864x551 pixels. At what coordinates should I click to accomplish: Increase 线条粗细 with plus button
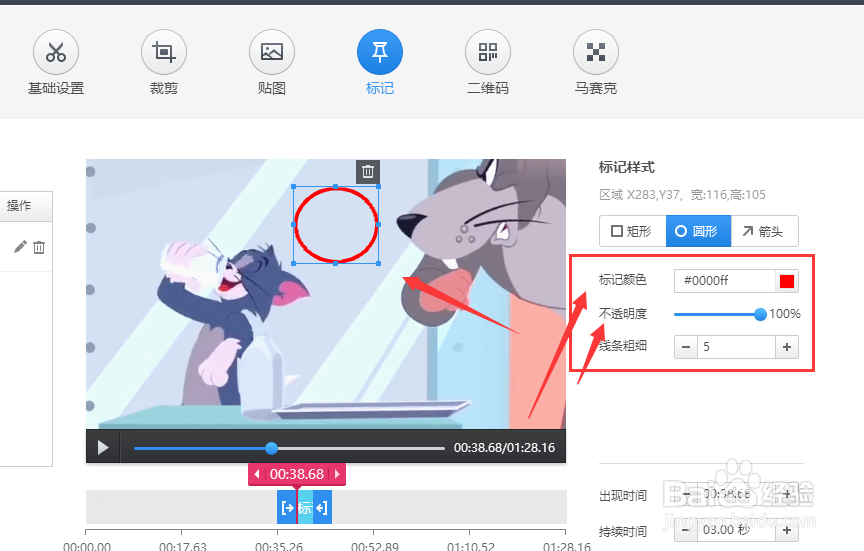coord(787,347)
